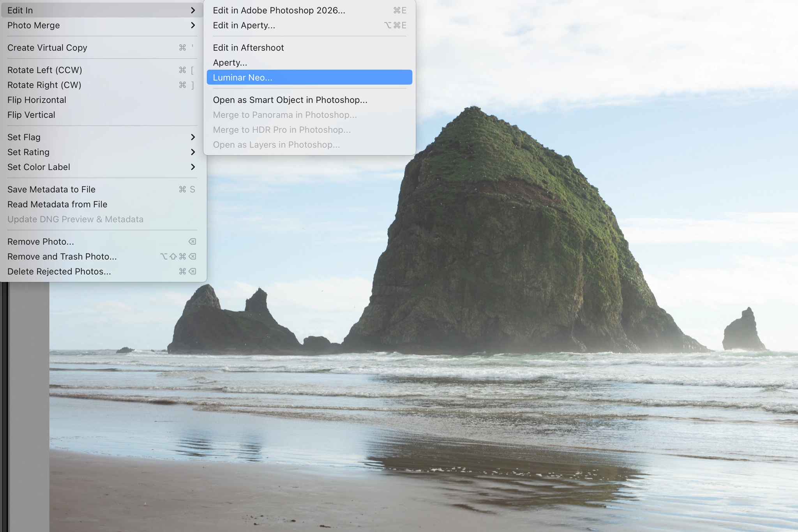Choose Open as Smart Object in Photoshop...
798x532 pixels.
[309, 100]
